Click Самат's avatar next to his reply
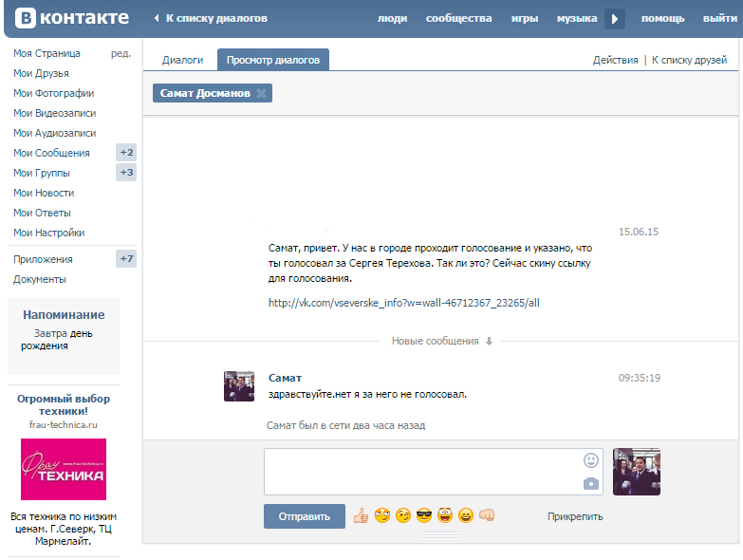743x560 pixels. click(x=239, y=386)
